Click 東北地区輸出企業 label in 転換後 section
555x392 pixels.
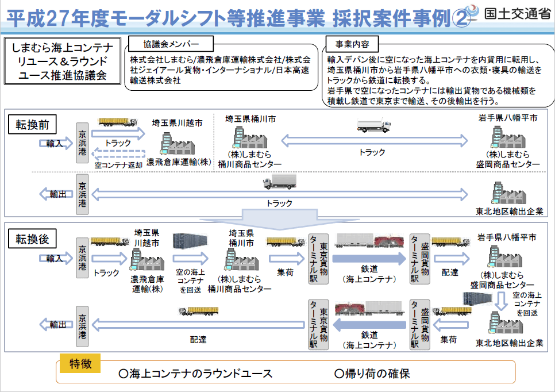(509, 343)
